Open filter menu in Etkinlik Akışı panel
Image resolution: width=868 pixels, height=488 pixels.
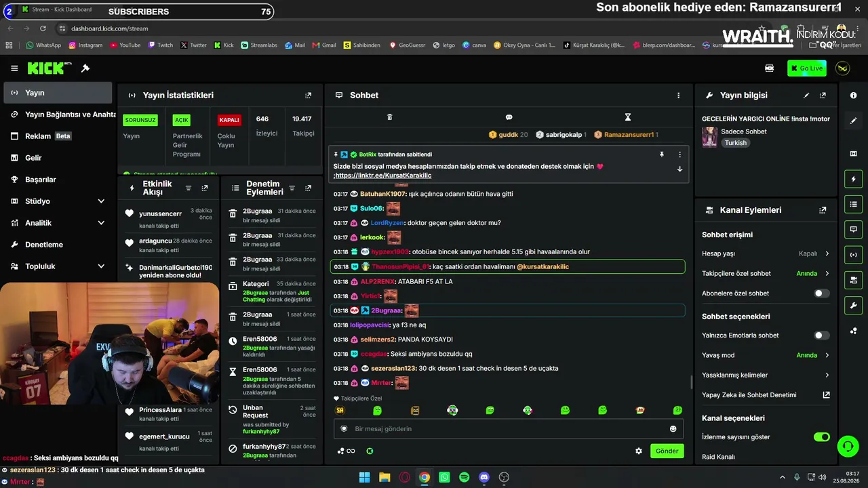coord(189,188)
